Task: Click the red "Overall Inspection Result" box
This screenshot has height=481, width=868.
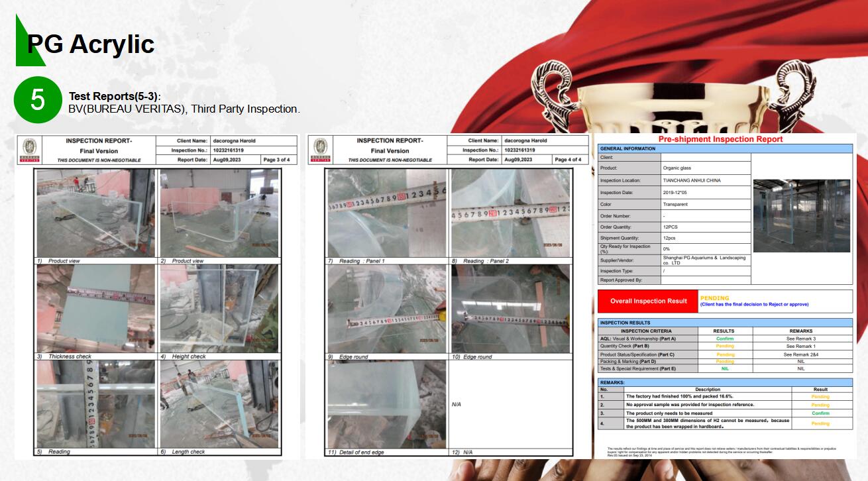Action: tap(648, 301)
